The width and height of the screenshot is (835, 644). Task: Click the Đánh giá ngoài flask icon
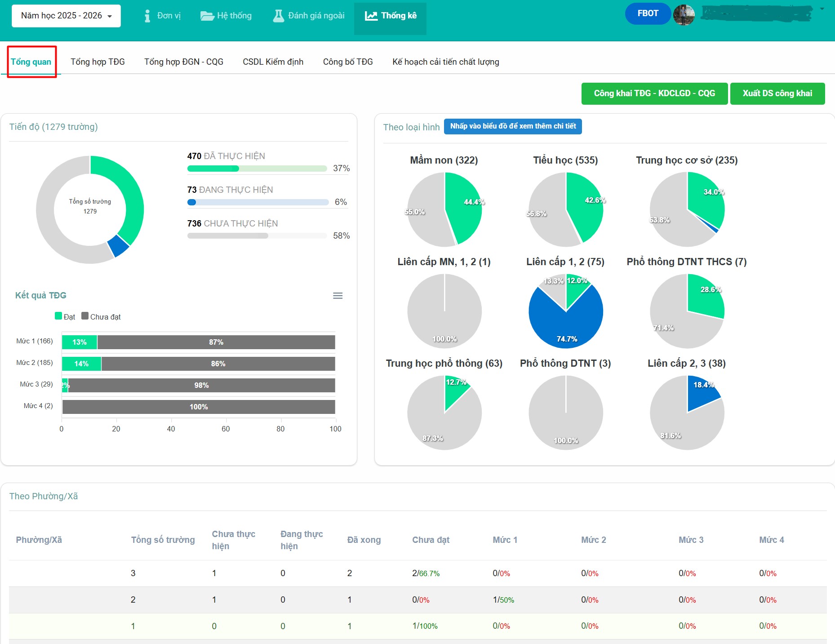[x=279, y=16]
